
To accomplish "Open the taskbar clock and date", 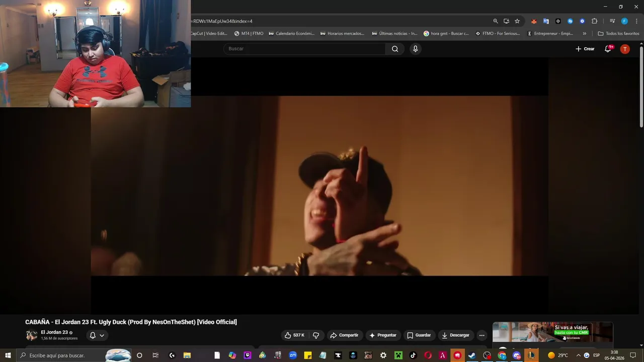I will coord(614,355).
